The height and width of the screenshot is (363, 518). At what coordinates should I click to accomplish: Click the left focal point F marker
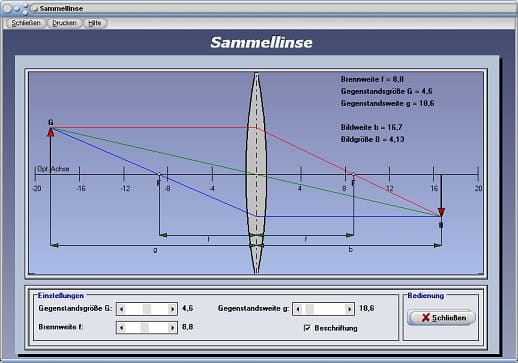159,174
